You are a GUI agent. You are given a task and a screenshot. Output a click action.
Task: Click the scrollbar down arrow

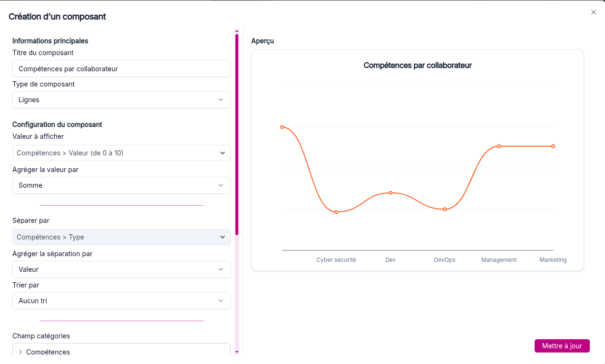pos(237,352)
